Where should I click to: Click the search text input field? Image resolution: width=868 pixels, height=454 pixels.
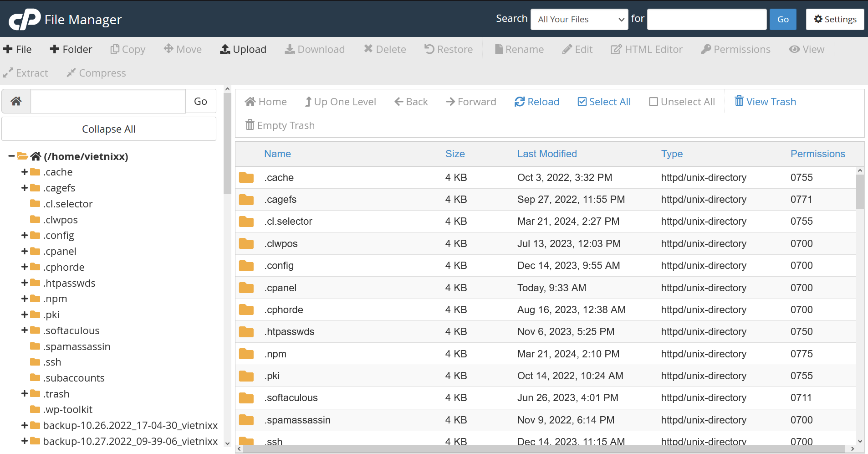pos(706,19)
